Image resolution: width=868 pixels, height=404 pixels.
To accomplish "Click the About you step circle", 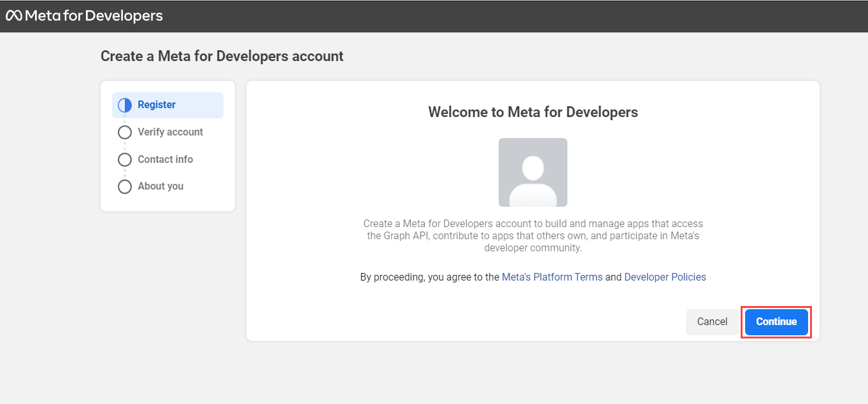I will click(124, 186).
